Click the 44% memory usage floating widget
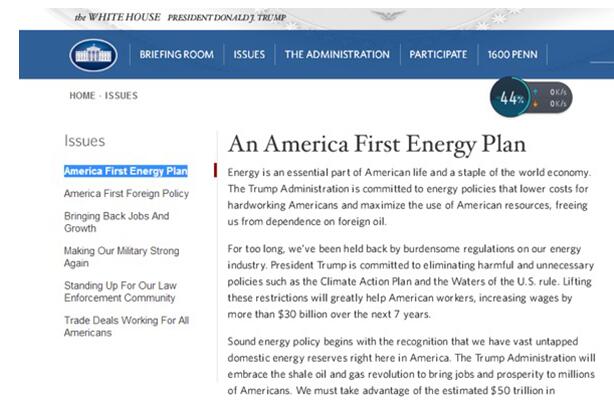Screen dimensions: 614x404 tap(510, 97)
